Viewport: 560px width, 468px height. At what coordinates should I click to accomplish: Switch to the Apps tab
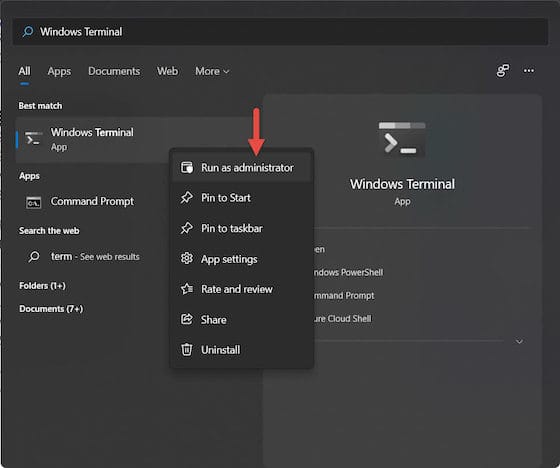[x=59, y=71]
